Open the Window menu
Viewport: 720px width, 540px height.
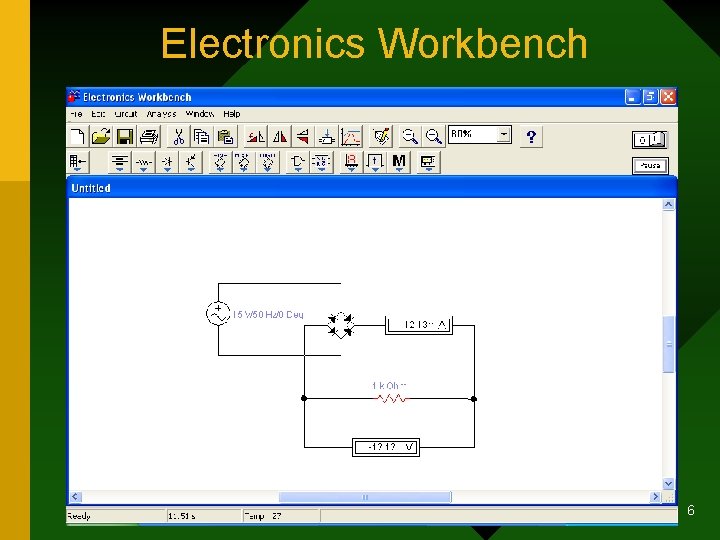(200, 114)
